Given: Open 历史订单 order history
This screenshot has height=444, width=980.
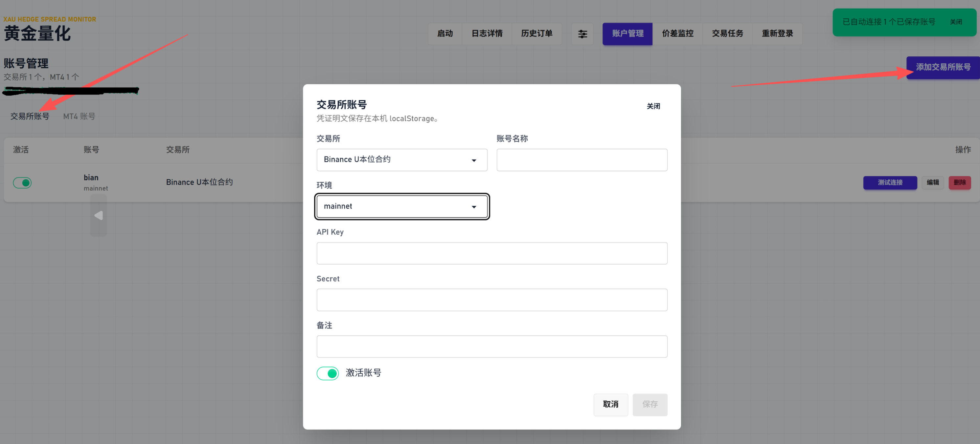Looking at the screenshot, I should pos(536,34).
